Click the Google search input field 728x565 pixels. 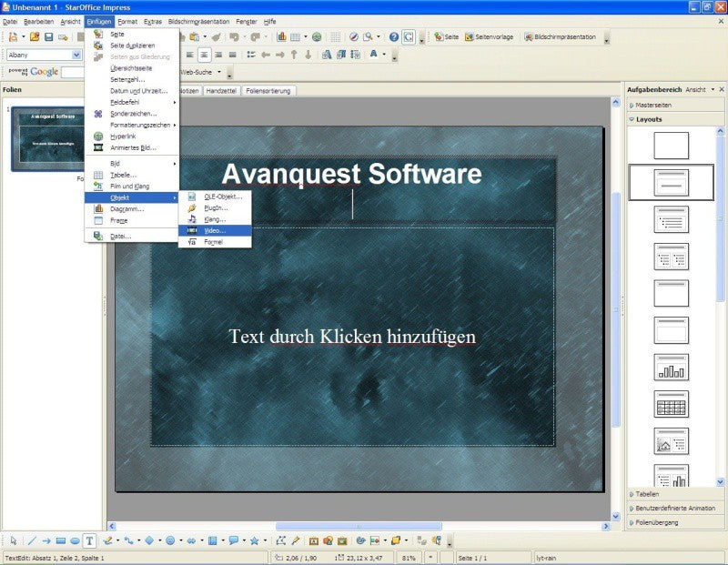73,72
